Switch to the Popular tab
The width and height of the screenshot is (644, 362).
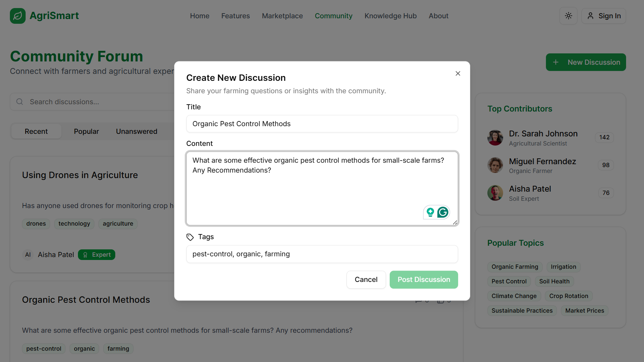click(86, 131)
